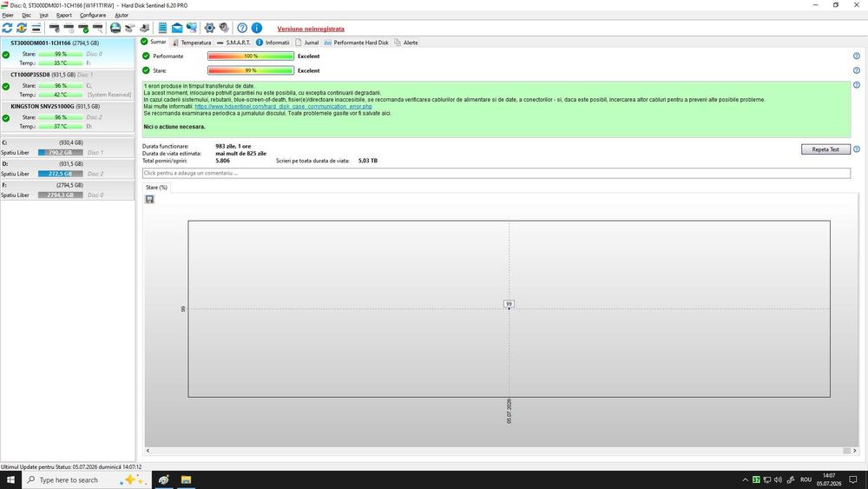
Task: Click the printer toolbar icon
Action: click(144, 28)
